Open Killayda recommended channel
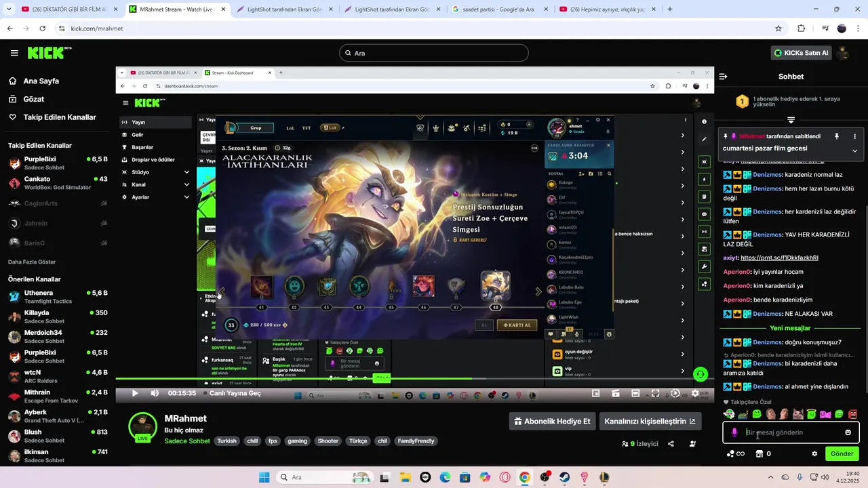This screenshot has height=488, width=868. pos(57,317)
